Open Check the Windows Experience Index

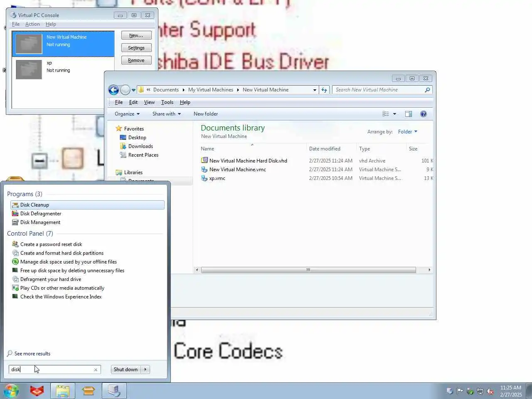(61, 297)
